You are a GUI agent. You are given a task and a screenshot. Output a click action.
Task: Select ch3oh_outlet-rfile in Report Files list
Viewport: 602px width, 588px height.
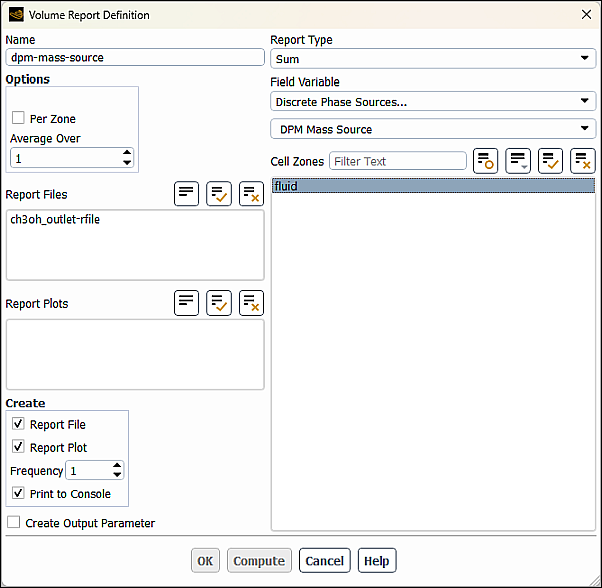click(55, 220)
